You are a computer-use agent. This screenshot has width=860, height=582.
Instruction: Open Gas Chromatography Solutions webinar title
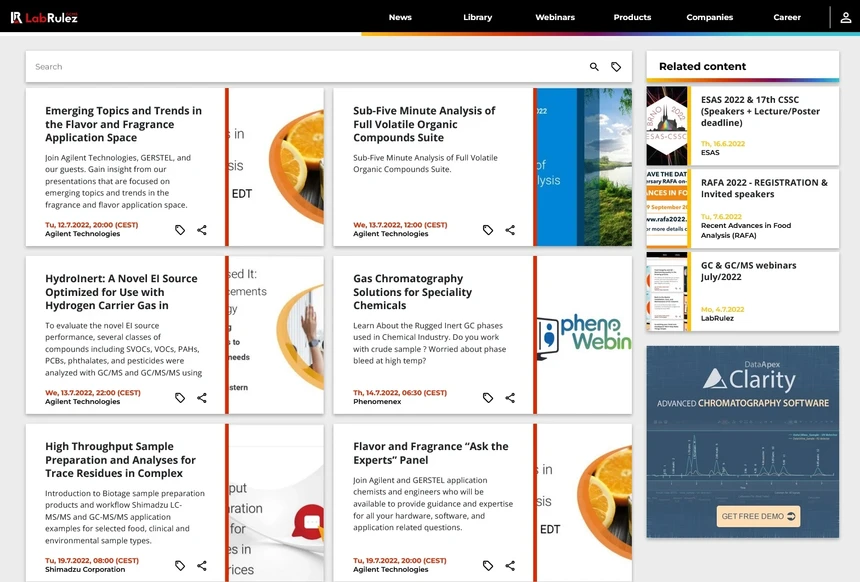click(412, 292)
